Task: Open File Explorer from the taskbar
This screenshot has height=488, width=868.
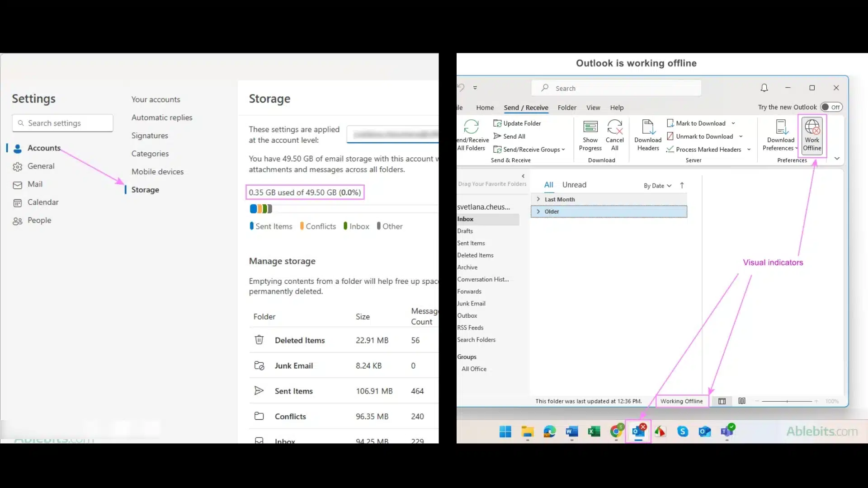Action: (527, 432)
